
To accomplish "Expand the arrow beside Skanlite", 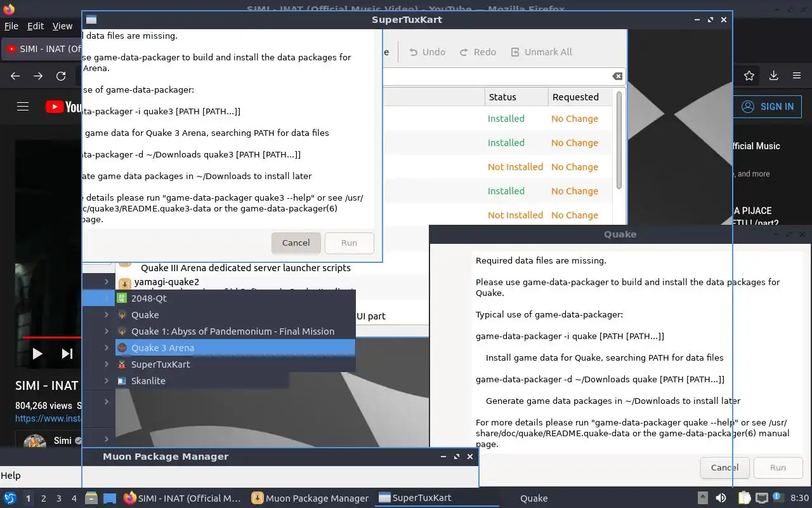I will pyautogui.click(x=107, y=380).
